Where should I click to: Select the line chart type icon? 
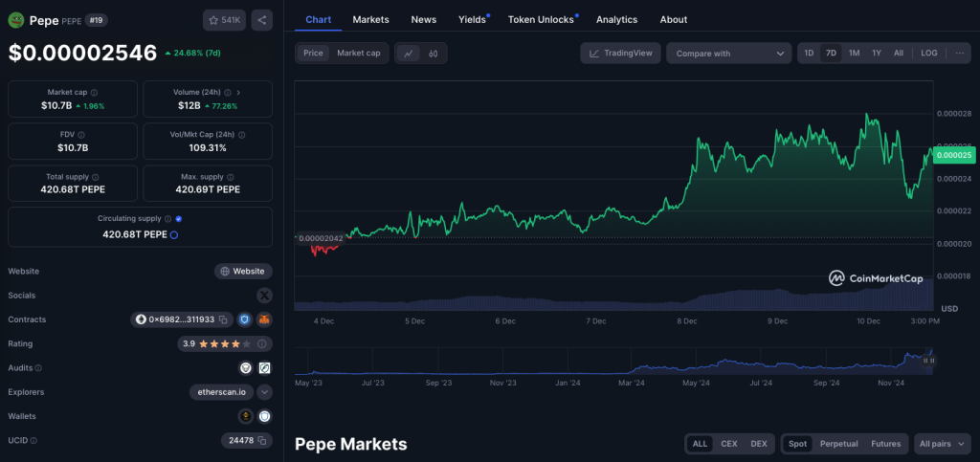(409, 54)
